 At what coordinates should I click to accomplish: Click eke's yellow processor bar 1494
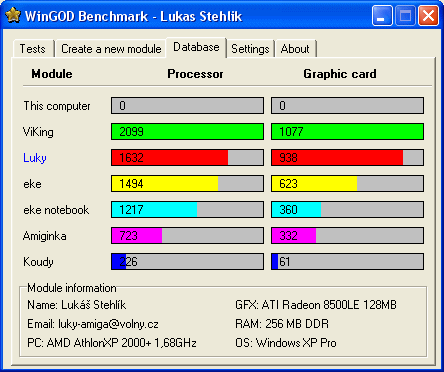pyautogui.click(x=187, y=184)
